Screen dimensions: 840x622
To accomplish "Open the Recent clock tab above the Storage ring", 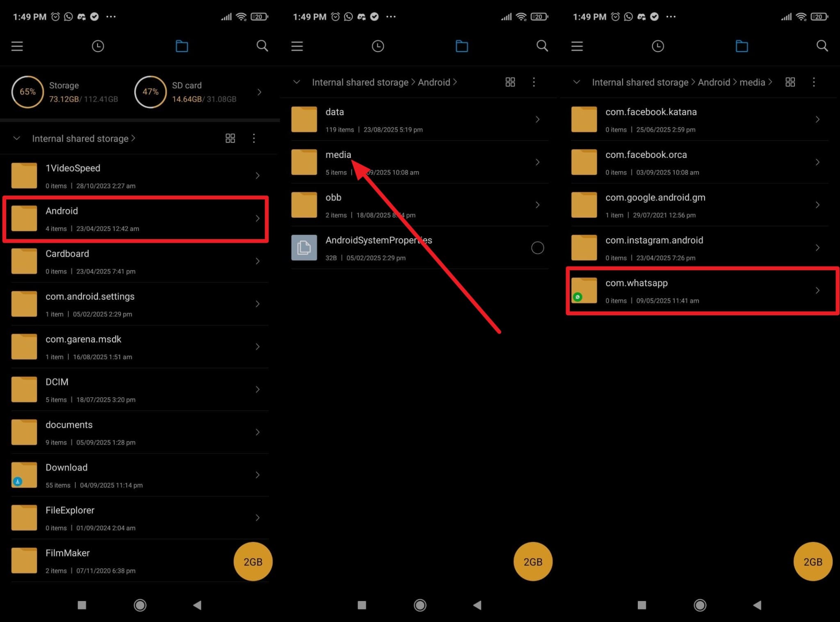I will (98, 46).
